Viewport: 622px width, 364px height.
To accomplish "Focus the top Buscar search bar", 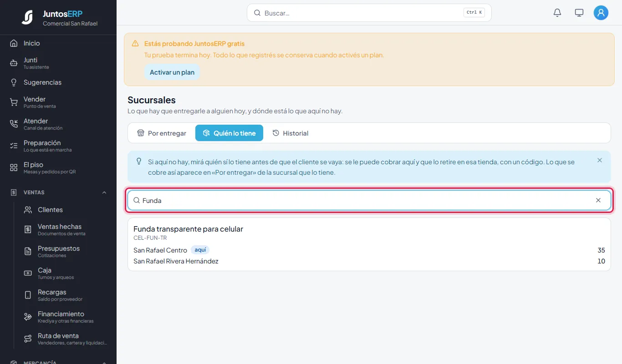I will click(x=369, y=13).
